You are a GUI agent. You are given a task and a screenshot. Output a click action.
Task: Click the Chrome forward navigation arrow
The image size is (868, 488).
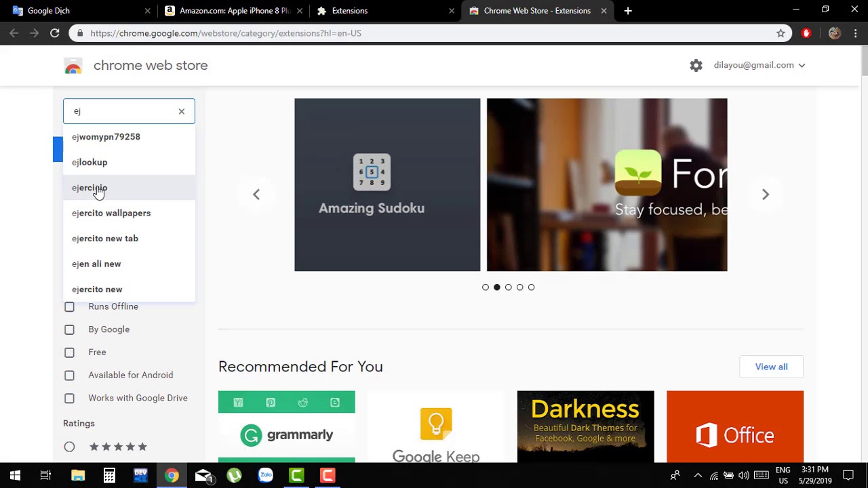pyautogui.click(x=34, y=33)
